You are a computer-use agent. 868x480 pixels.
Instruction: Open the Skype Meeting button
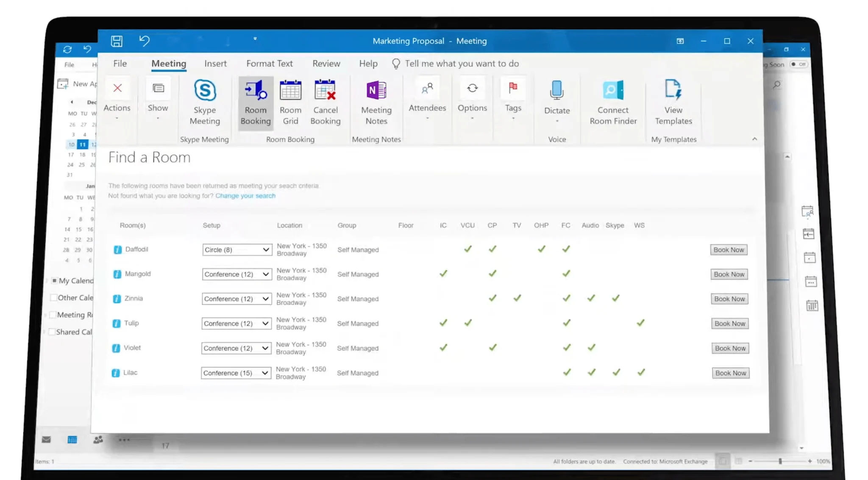pyautogui.click(x=205, y=102)
